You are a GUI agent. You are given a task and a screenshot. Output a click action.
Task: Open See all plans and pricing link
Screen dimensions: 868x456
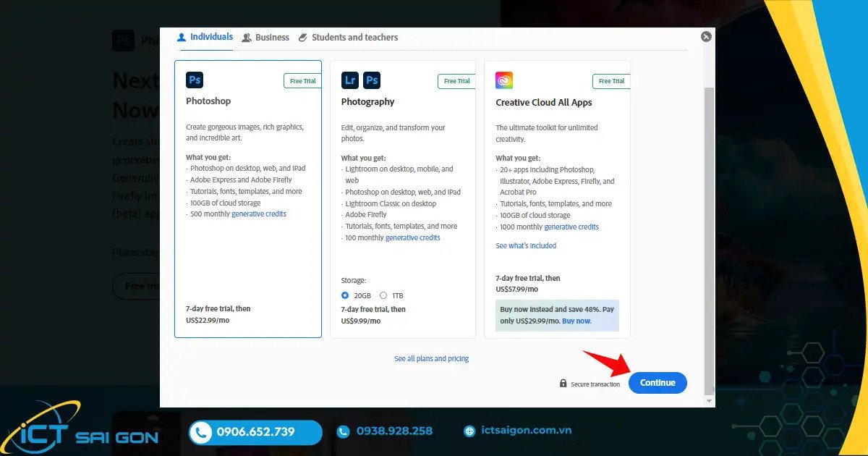click(x=431, y=358)
